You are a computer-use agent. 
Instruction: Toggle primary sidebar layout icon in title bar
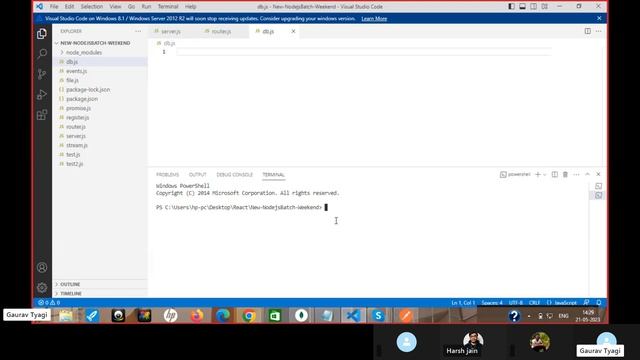511,7
